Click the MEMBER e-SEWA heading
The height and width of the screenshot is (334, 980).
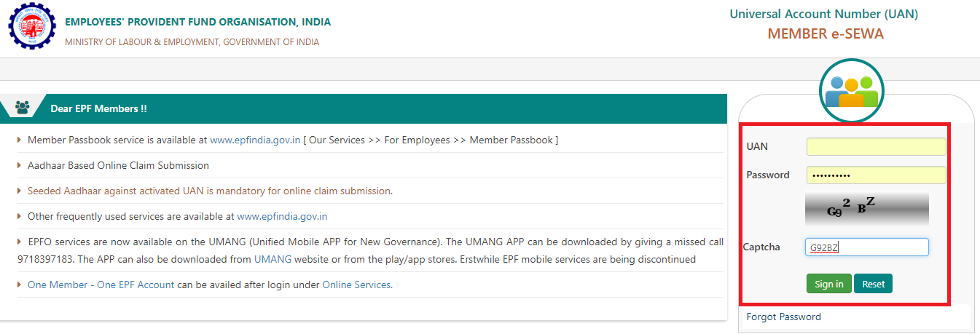pos(825,34)
